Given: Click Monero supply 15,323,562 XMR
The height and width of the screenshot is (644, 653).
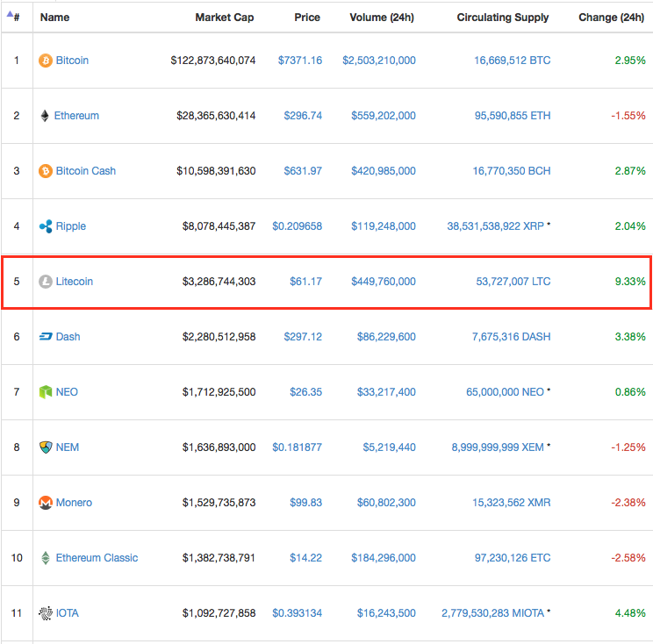Looking at the screenshot, I should point(512,503).
